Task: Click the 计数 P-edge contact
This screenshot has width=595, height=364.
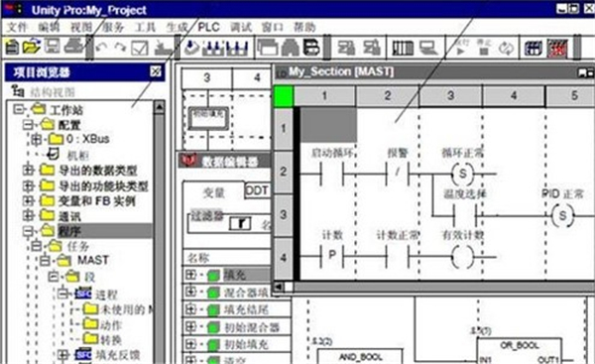Action: point(332,256)
